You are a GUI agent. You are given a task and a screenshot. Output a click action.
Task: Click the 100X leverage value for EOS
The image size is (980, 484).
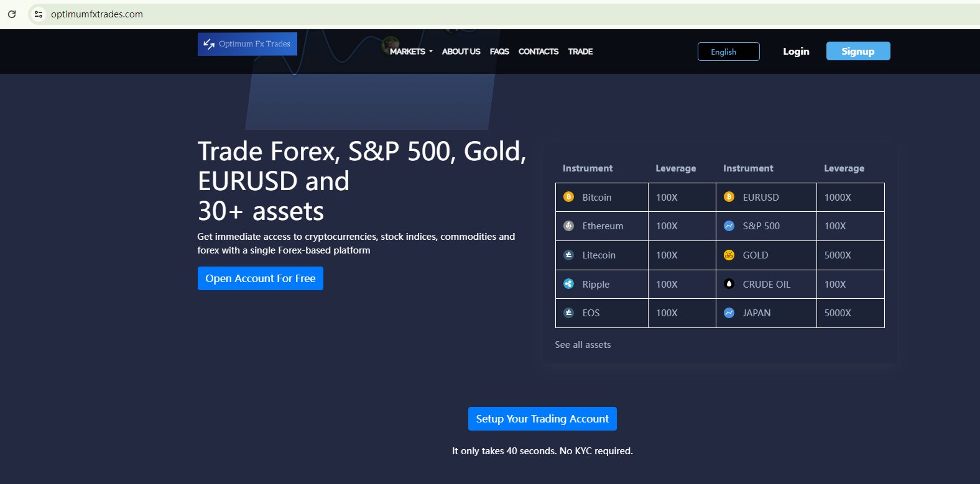click(667, 313)
